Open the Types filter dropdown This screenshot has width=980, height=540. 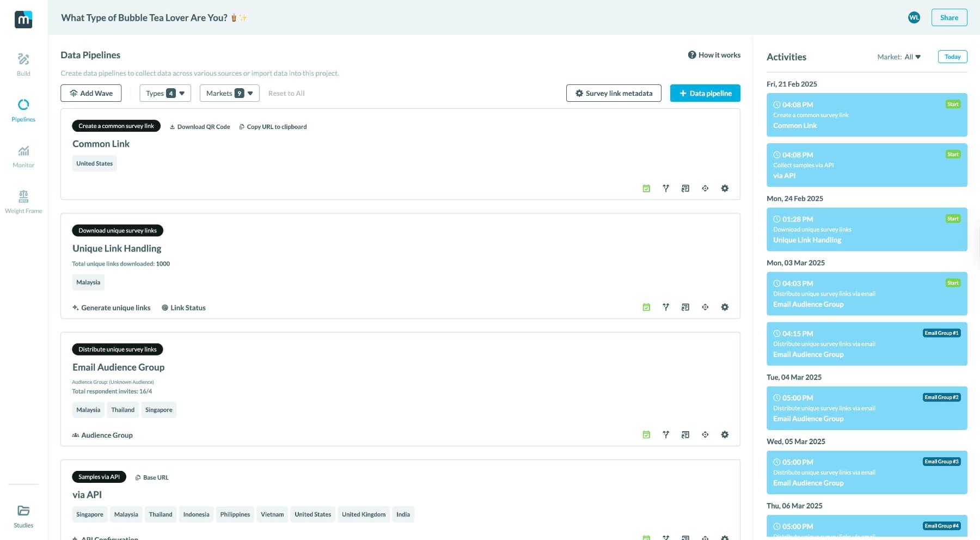click(164, 93)
